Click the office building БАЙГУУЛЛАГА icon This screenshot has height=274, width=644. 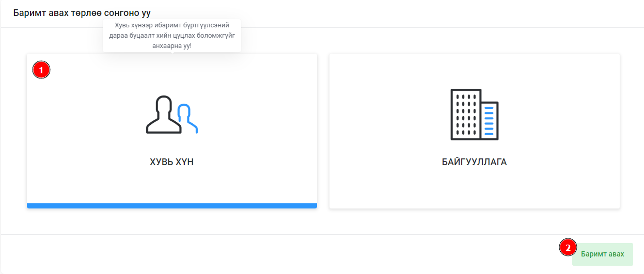(474, 115)
